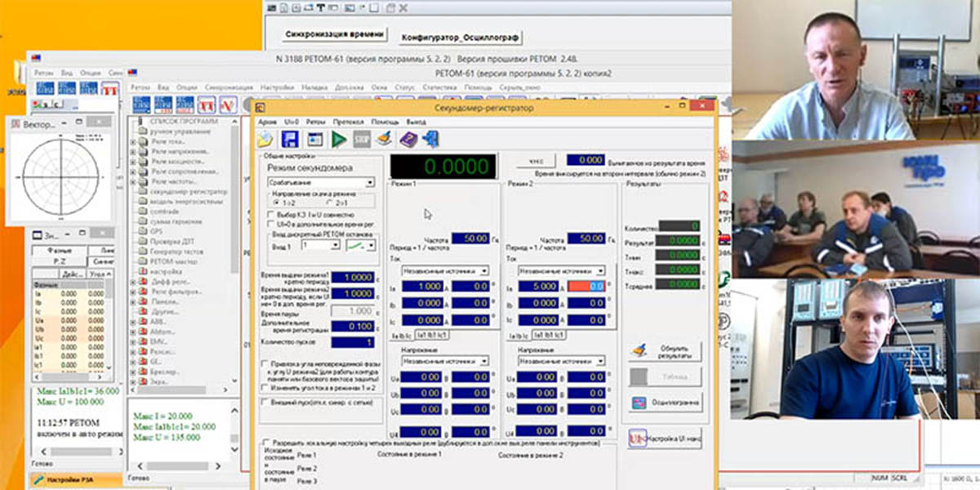Click first blue panel icon in копия2 toolbar
Image resolution: width=980 pixels, height=490 pixels.
[x=141, y=104]
